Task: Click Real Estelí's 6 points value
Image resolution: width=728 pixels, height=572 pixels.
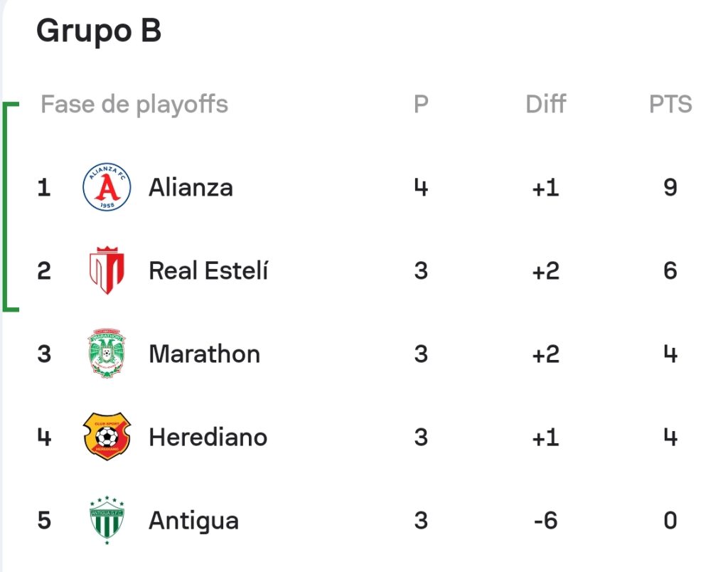Action: pyautogui.click(x=670, y=270)
